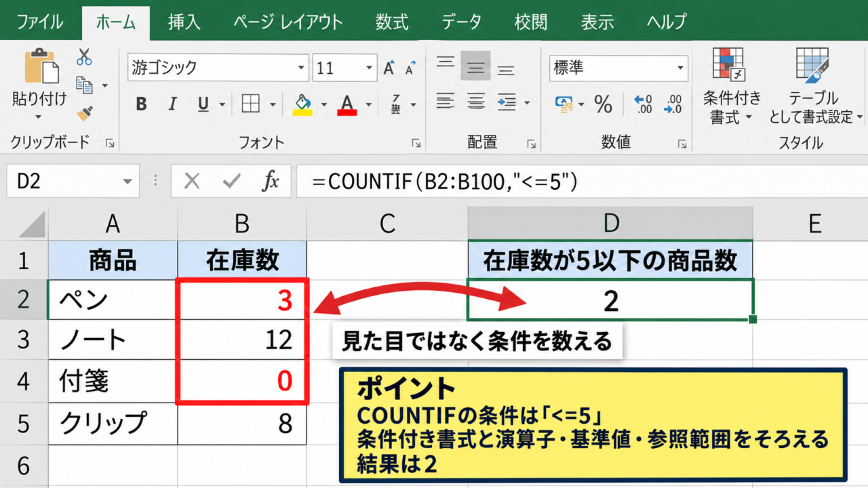This screenshot has height=488, width=868.
Task: Click the Borders icon
Action: 251,104
